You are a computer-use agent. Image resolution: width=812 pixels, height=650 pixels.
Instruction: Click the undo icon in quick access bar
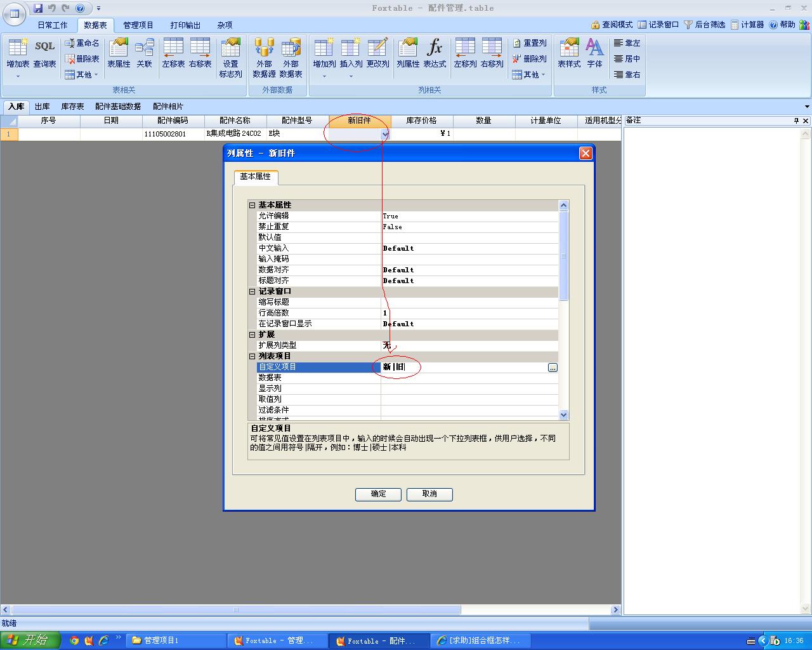(x=52, y=8)
